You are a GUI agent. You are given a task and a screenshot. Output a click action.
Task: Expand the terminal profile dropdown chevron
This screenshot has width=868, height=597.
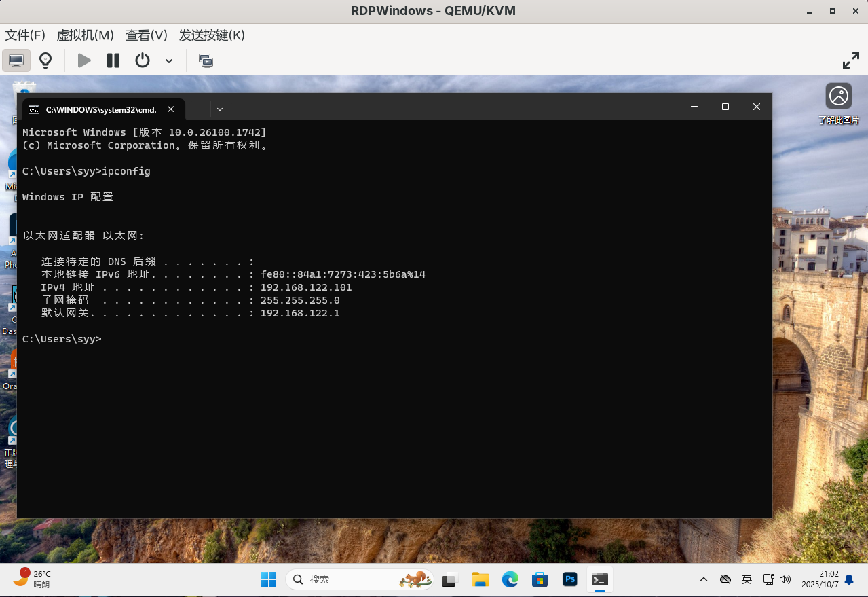tap(220, 109)
